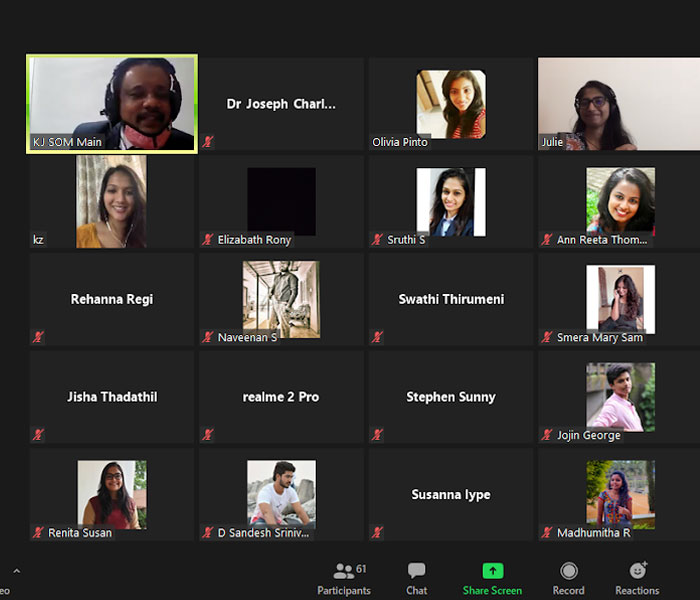
Task: Select Madhumitha R profile photo
Action: 621,495
